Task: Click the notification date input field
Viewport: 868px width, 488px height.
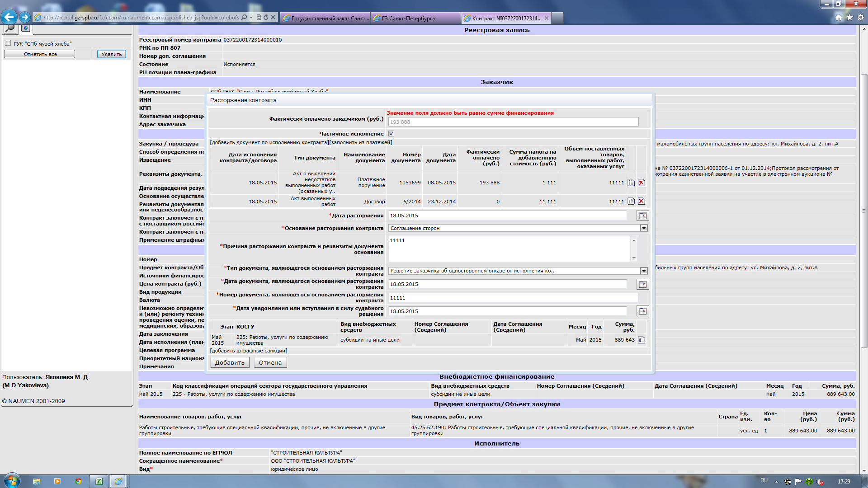Action: [x=507, y=311]
